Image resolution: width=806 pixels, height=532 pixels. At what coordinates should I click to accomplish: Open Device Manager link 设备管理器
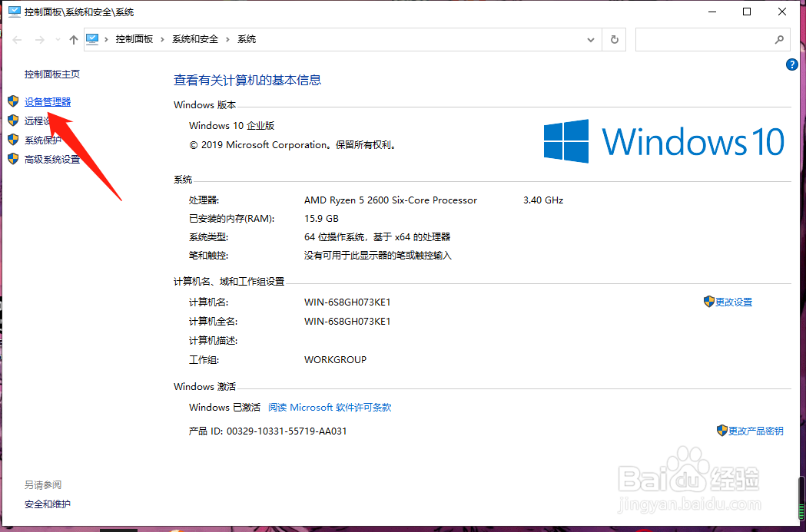click(x=48, y=102)
